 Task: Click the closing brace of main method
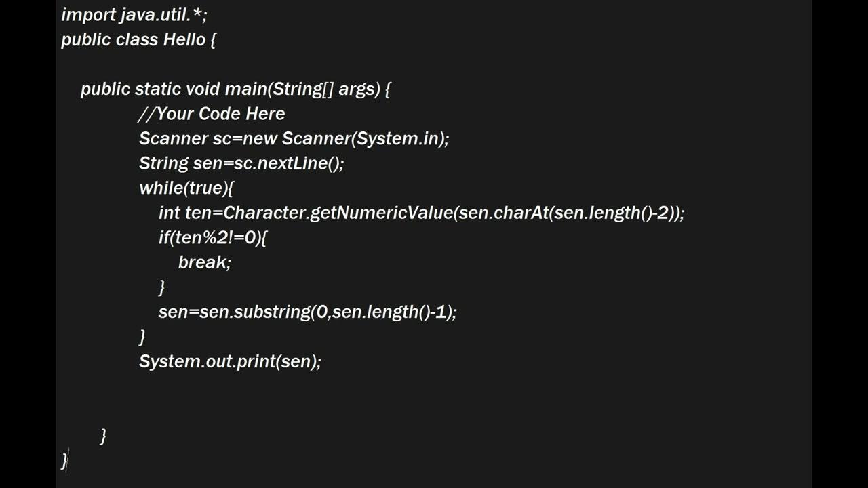coord(103,436)
